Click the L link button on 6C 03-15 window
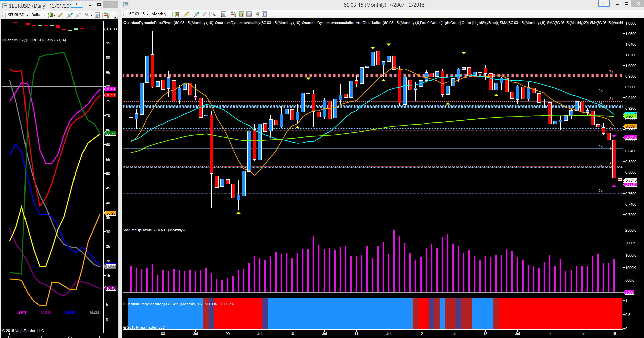The height and width of the screenshot is (338, 644). (604, 3)
